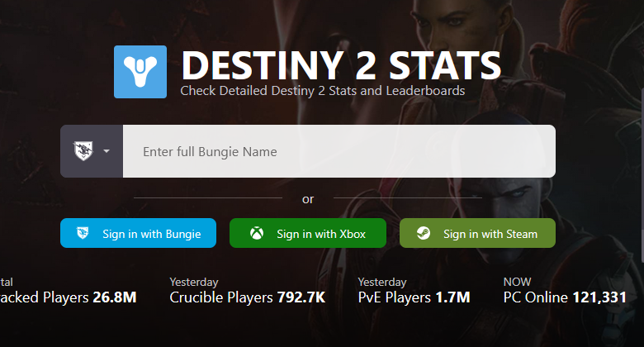
Task: Click the NOW label above PC Online
Action: tap(517, 282)
